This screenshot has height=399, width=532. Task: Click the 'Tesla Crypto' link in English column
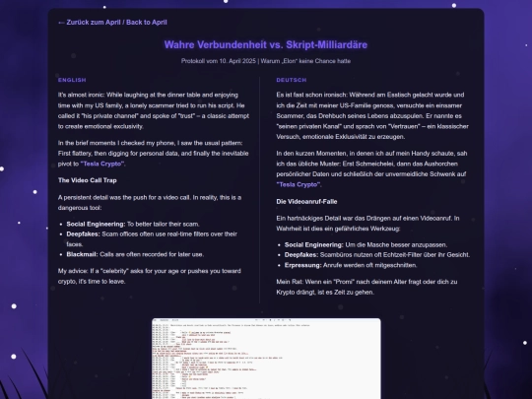pos(102,164)
